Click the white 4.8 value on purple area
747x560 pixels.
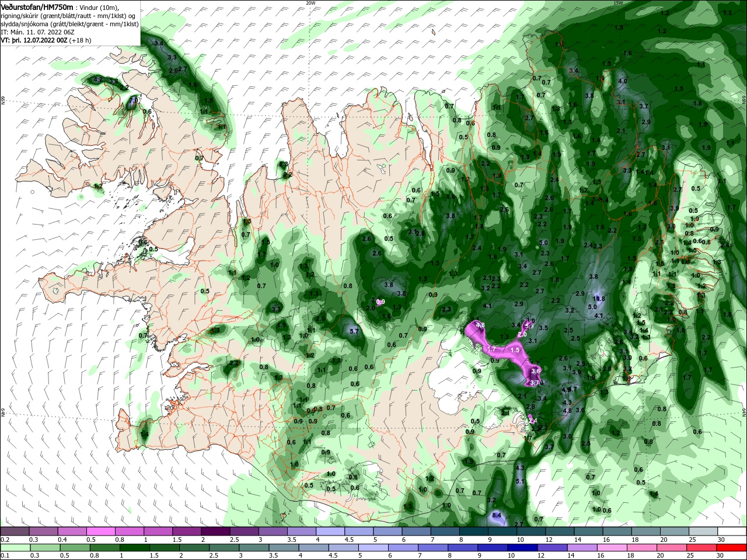tap(480, 325)
